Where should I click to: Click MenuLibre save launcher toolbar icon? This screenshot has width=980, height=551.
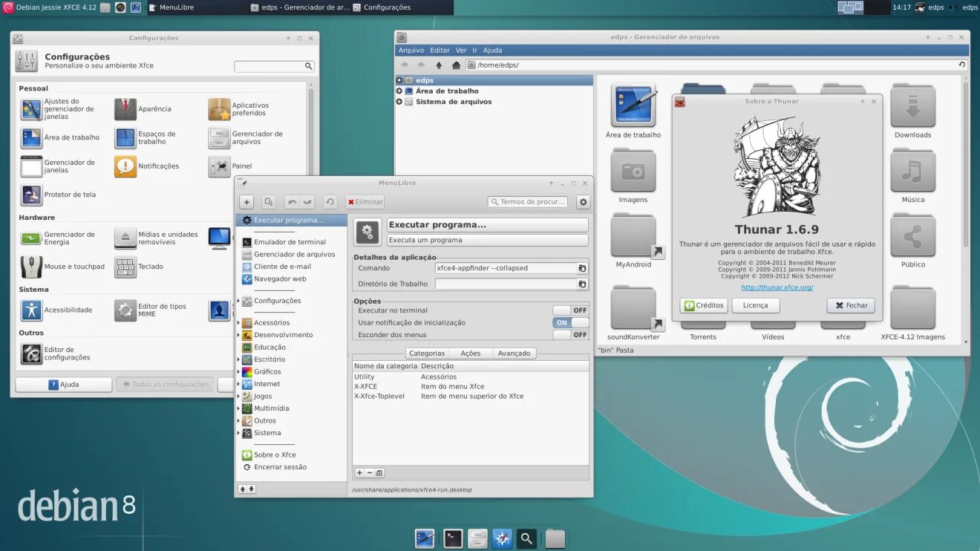tap(269, 202)
